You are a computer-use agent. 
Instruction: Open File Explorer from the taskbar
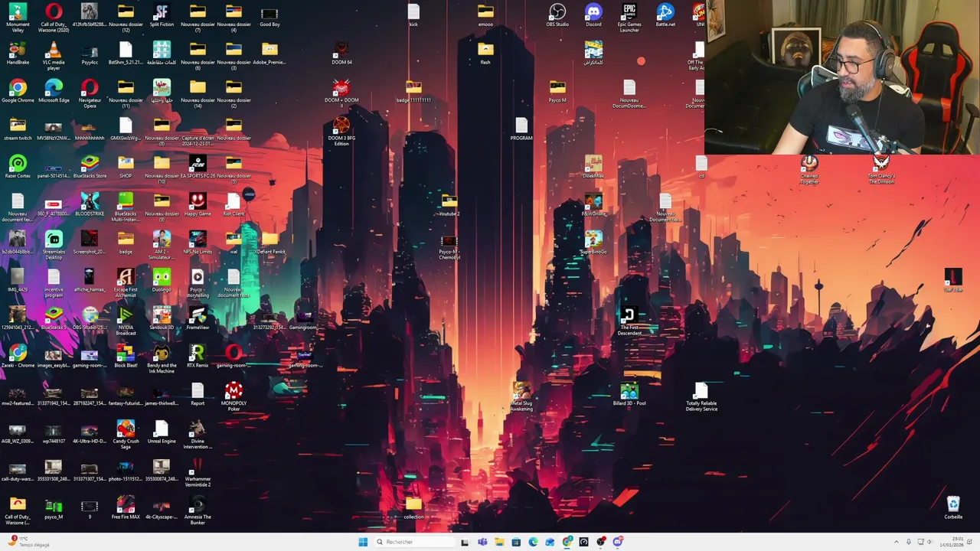tap(499, 542)
